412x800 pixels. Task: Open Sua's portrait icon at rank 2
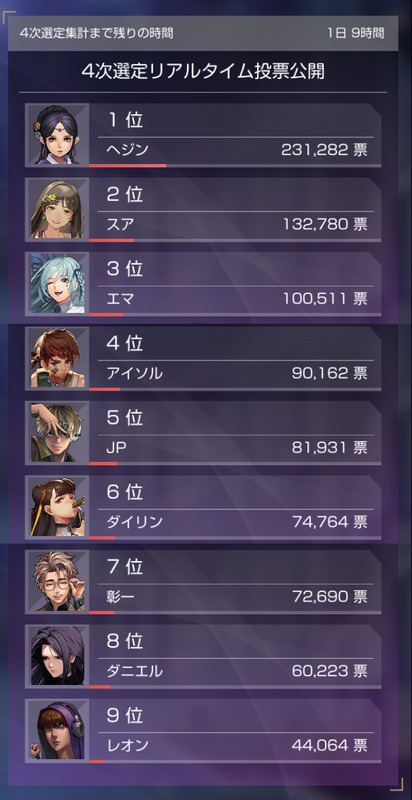[57, 209]
